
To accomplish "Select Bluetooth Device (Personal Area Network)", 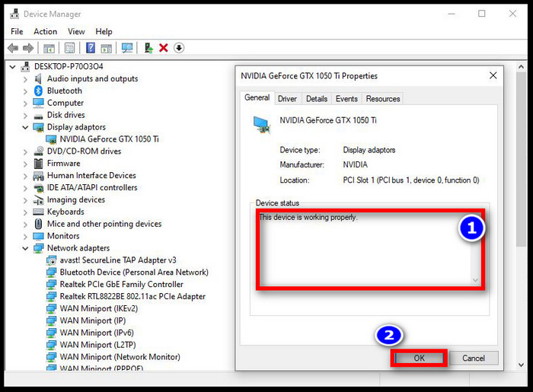I will pos(134,272).
